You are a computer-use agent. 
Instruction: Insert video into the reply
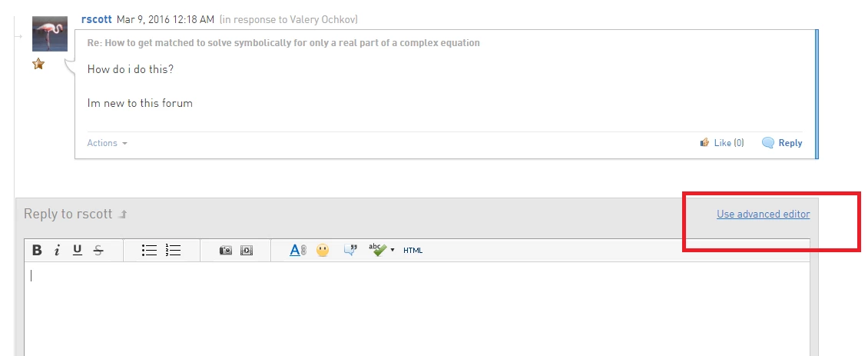click(x=247, y=251)
